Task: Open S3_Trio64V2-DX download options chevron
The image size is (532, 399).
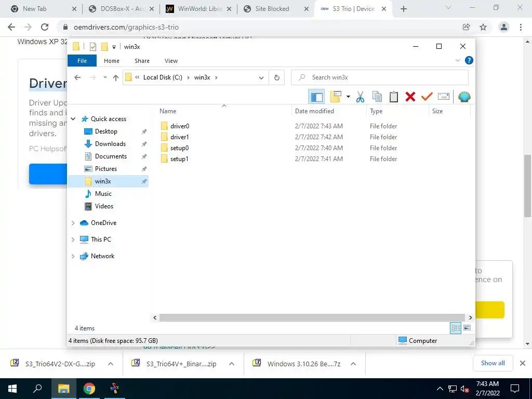Action: click(x=110, y=364)
